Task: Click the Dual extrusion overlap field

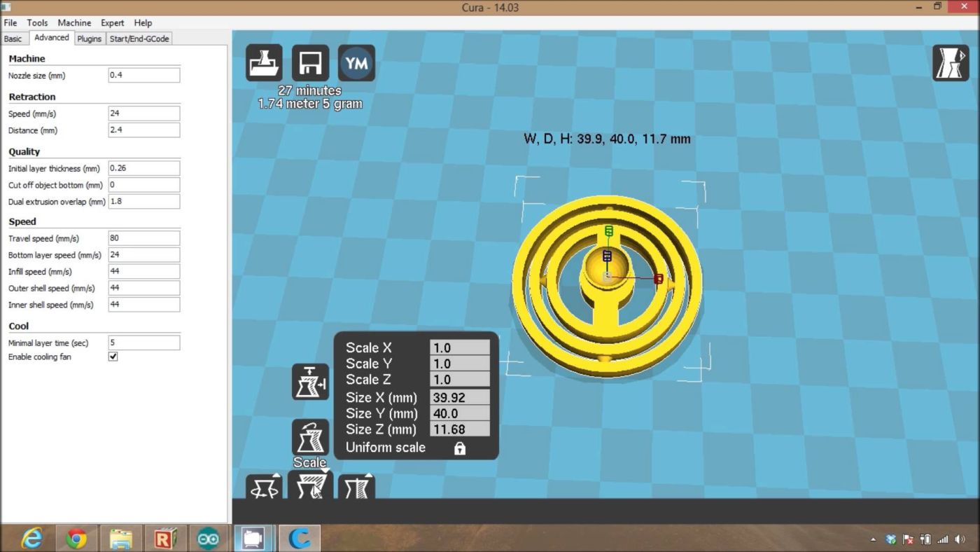Action: tap(143, 201)
